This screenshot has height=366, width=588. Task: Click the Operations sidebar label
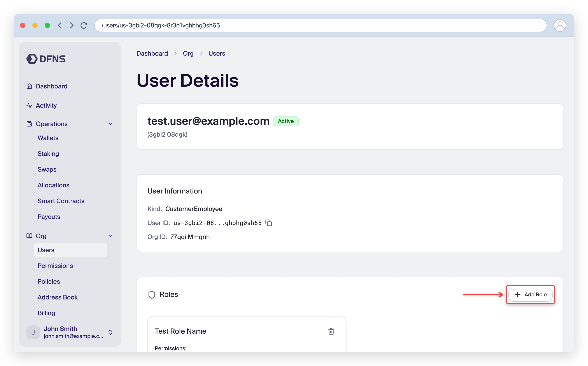(x=52, y=124)
